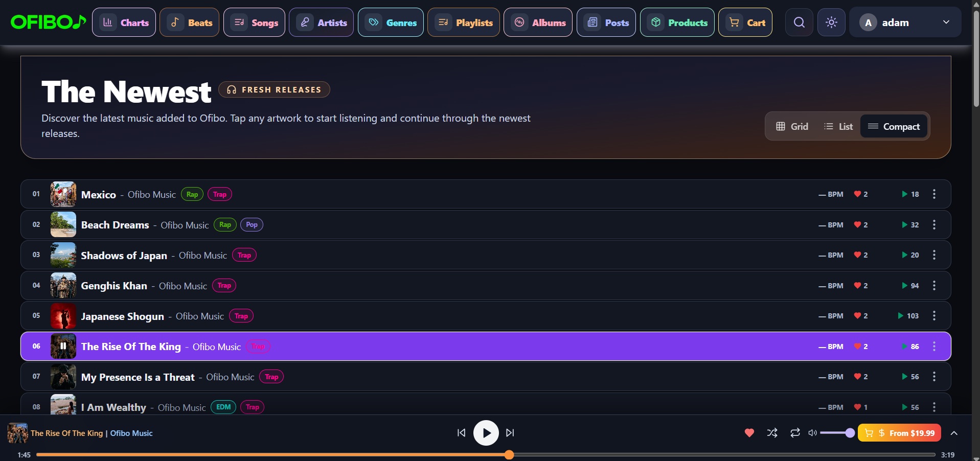
Task: Click the Pop genre tag on Beach Dreams
Action: (252, 224)
